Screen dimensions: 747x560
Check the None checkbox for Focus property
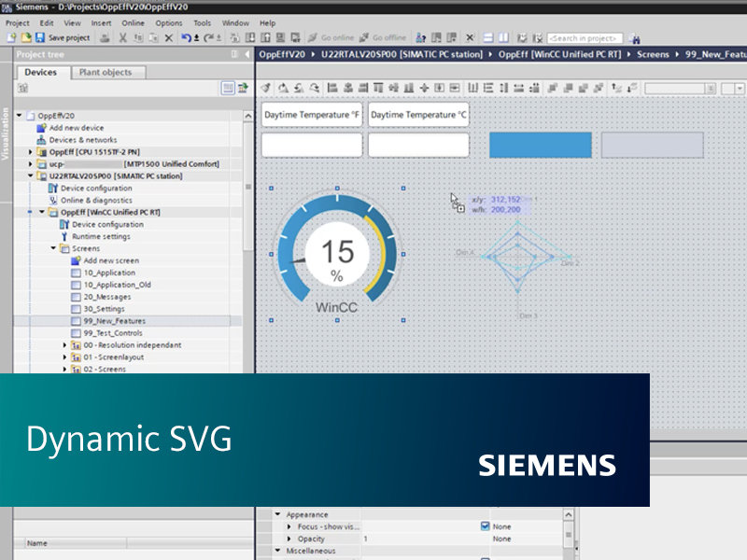tap(485, 526)
